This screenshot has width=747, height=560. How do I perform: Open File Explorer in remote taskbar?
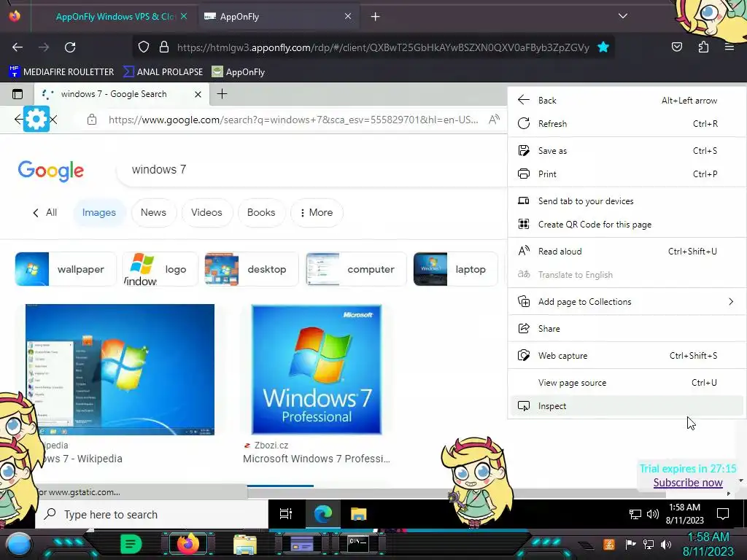[358, 514]
